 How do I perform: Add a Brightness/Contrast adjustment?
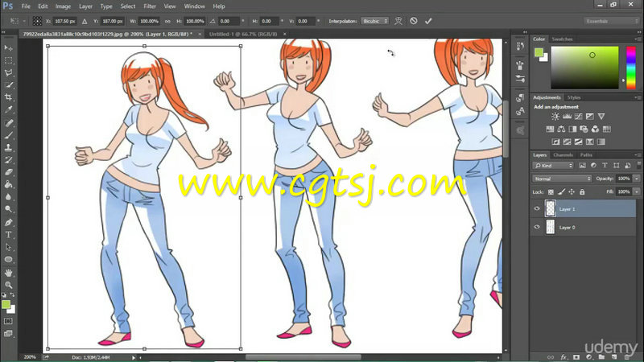pyautogui.click(x=555, y=117)
